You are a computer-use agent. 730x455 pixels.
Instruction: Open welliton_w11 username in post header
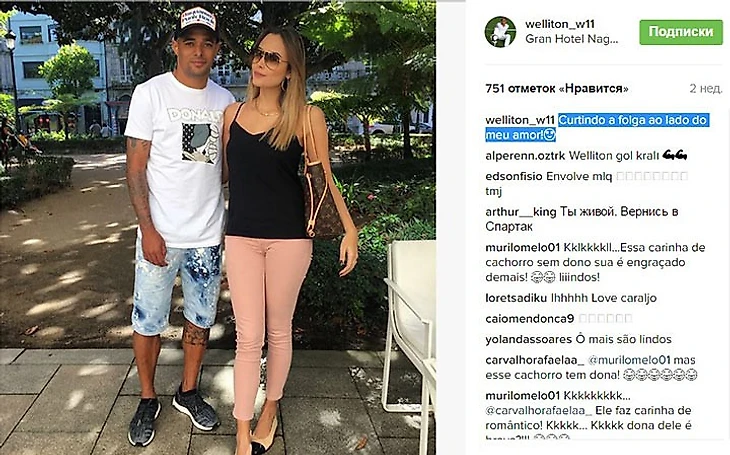560,24
